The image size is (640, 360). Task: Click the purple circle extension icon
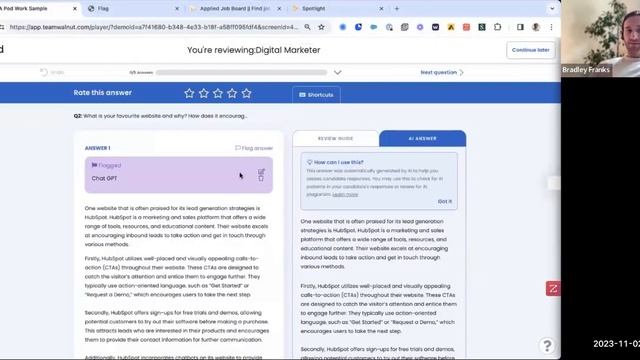[420, 27]
